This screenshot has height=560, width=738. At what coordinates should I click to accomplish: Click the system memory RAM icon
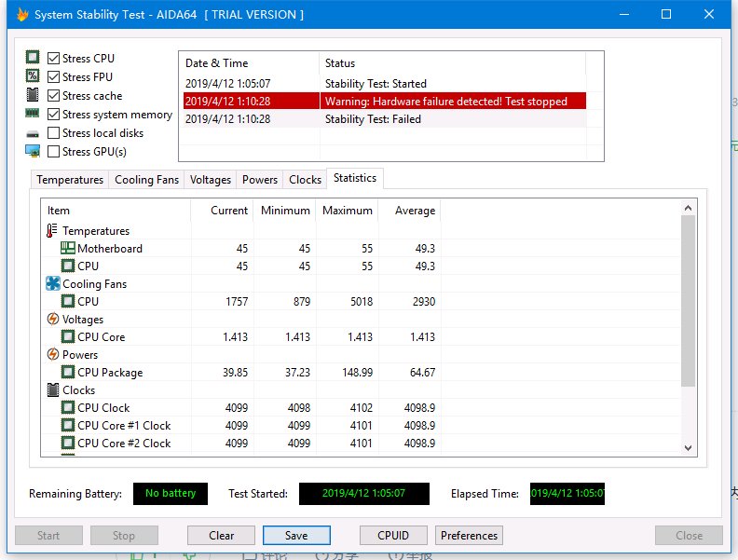point(33,113)
